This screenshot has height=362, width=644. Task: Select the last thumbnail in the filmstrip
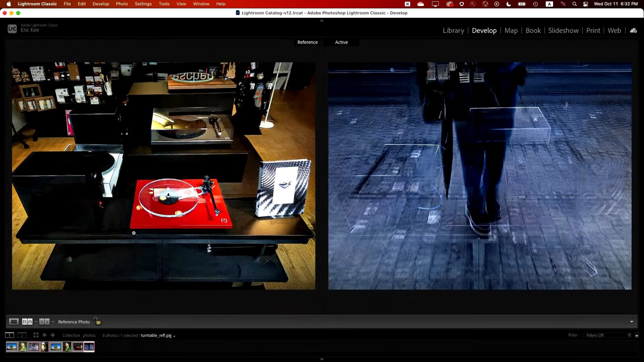pos(89,347)
